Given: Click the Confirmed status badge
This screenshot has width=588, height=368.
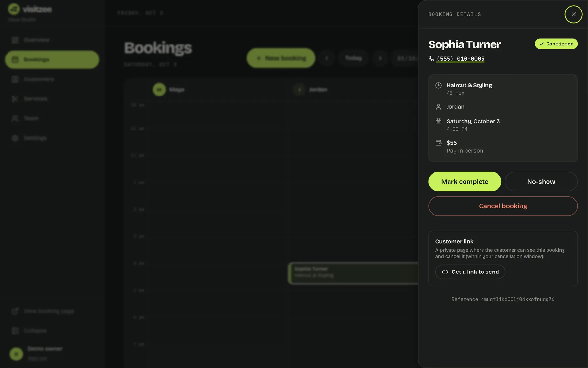Looking at the screenshot, I should pyautogui.click(x=556, y=44).
